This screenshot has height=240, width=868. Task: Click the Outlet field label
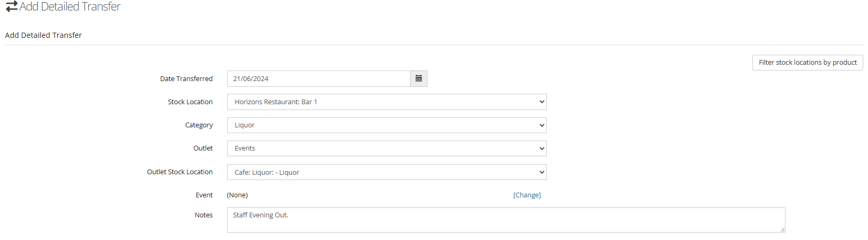pos(203,148)
